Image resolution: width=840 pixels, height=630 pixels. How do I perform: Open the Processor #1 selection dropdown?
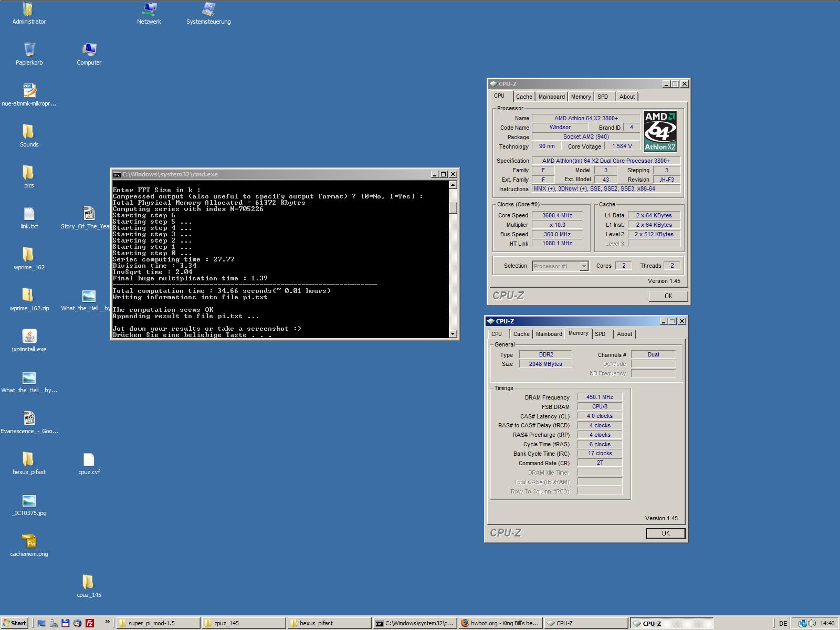click(560, 266)
